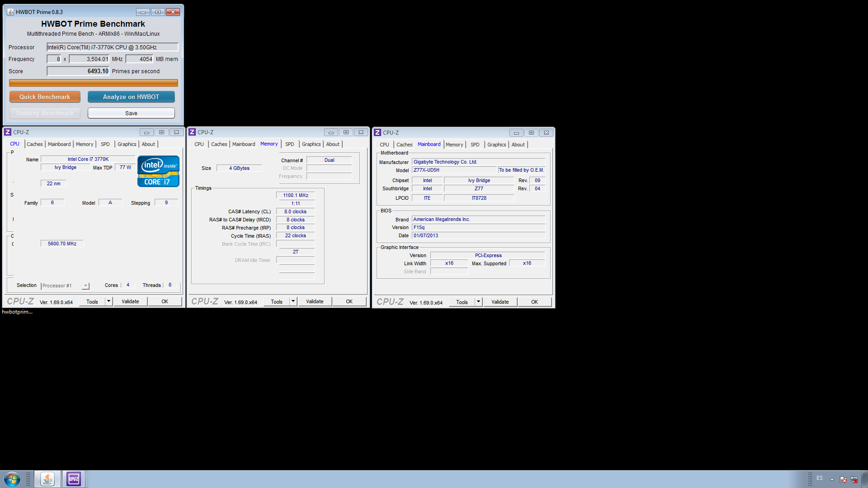The image size is (868, 488).
Task: Click the HWBOT Processor name field
Action: coord(113,47)
